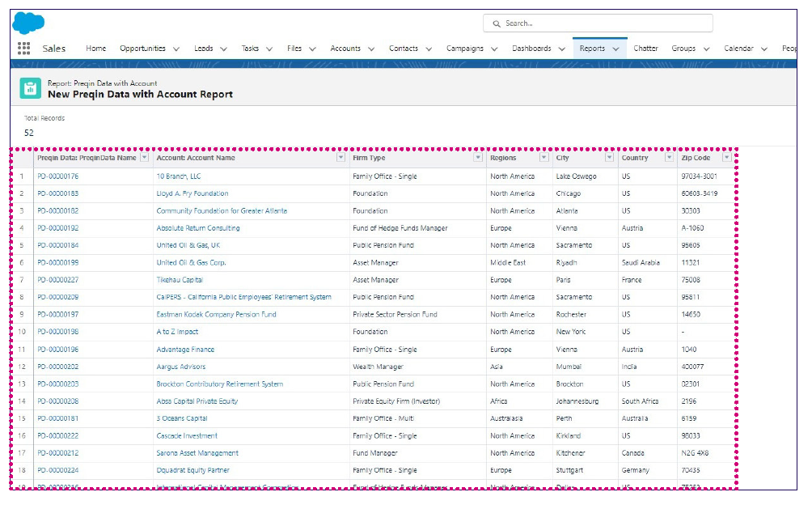Viewport: 812px width, 509px height.
Task: Click the Preqin Data with Account report type label
Action: 103,83
